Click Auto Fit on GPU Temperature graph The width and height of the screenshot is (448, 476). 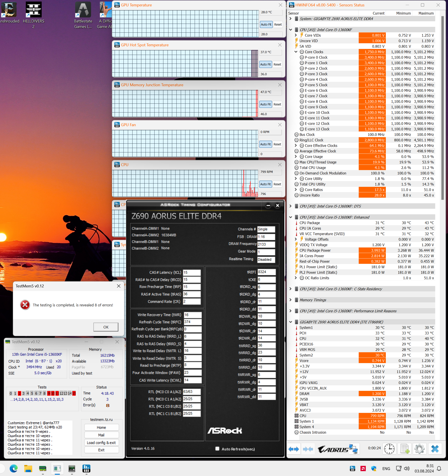[x=266, y=24]
